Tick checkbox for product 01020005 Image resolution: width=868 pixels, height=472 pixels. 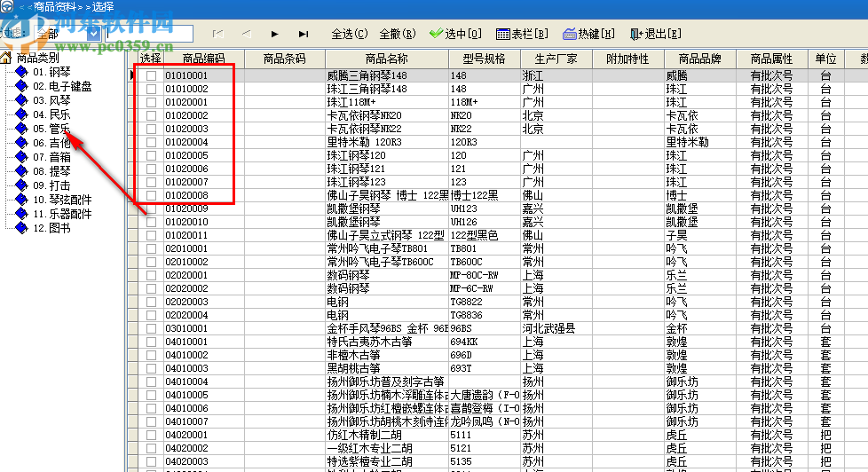pos(151,155)
